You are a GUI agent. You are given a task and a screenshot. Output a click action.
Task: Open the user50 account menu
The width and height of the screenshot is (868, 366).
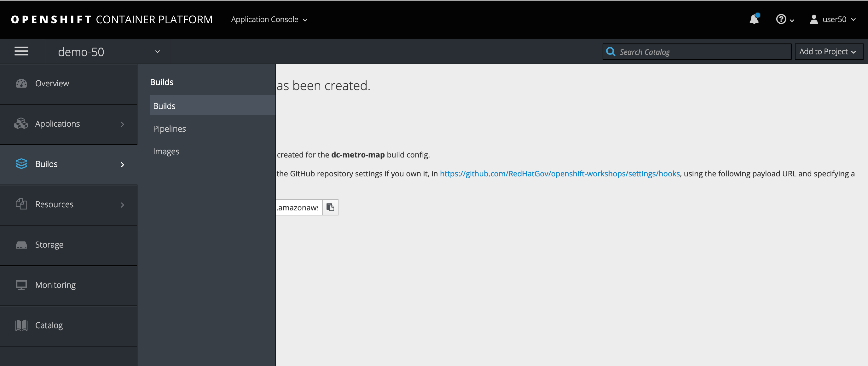tap(833, 19)
